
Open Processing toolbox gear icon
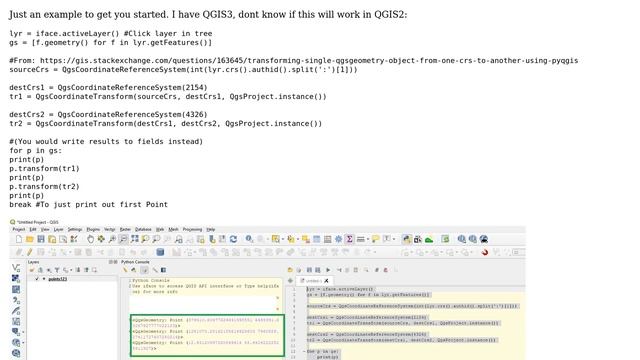coord(338,239)
